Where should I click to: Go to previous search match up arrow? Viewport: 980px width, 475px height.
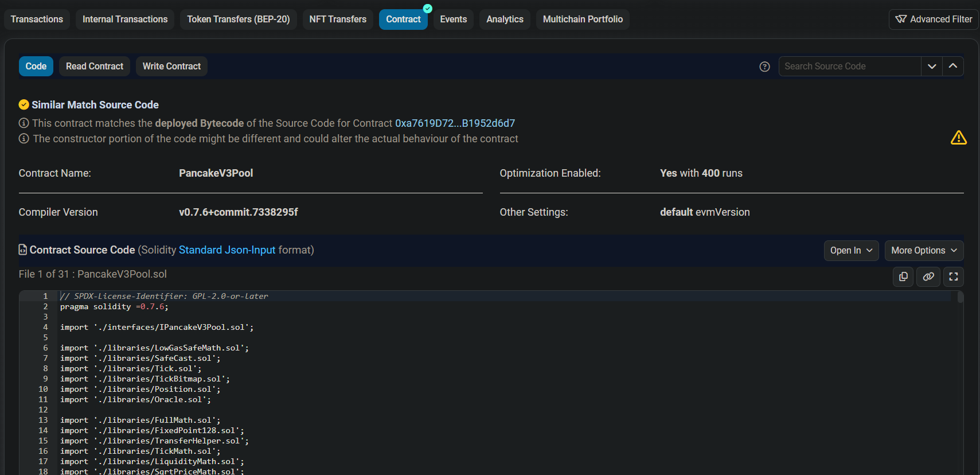953,67
